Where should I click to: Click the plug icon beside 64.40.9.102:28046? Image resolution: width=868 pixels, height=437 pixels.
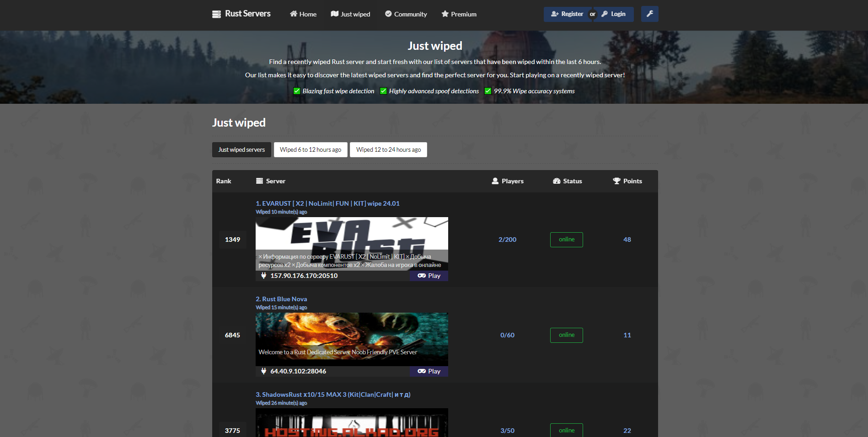(x=263, y=371)
